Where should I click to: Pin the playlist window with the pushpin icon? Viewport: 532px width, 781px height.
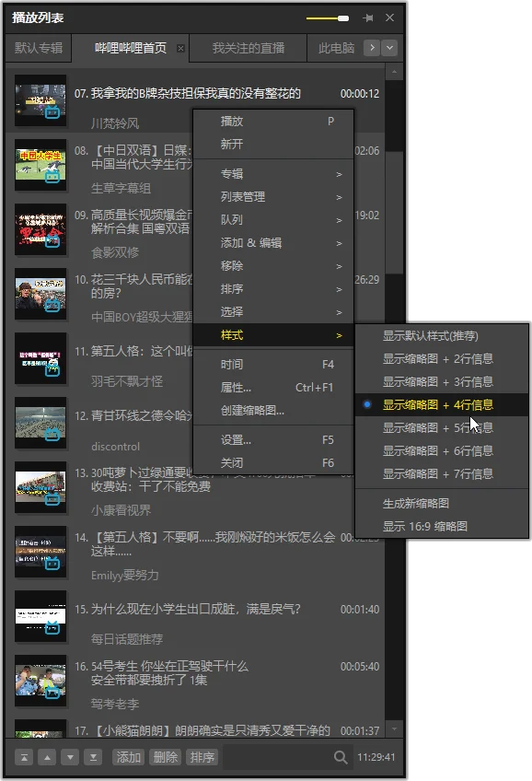[368, 17]
